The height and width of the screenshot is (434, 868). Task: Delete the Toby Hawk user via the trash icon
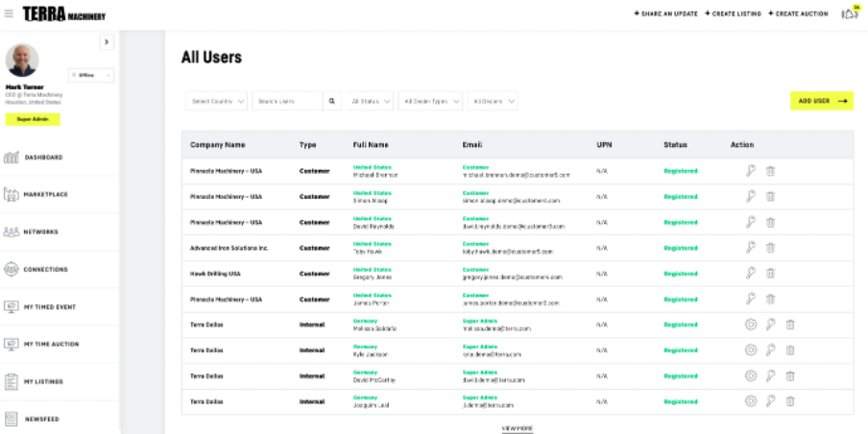pyautogui.click(x=770, y=248)
